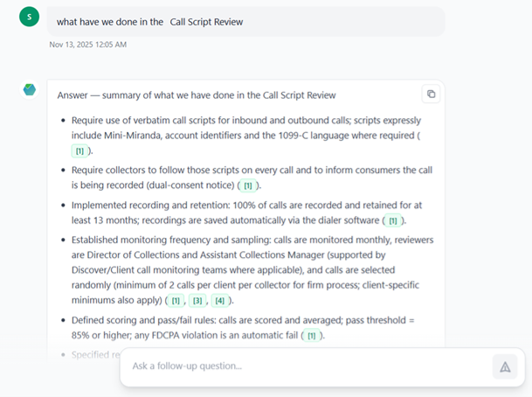Screen dimensions: 532x397
Task: Click the scoring and pass/fail rules bullet
Action: click(245, 321)
